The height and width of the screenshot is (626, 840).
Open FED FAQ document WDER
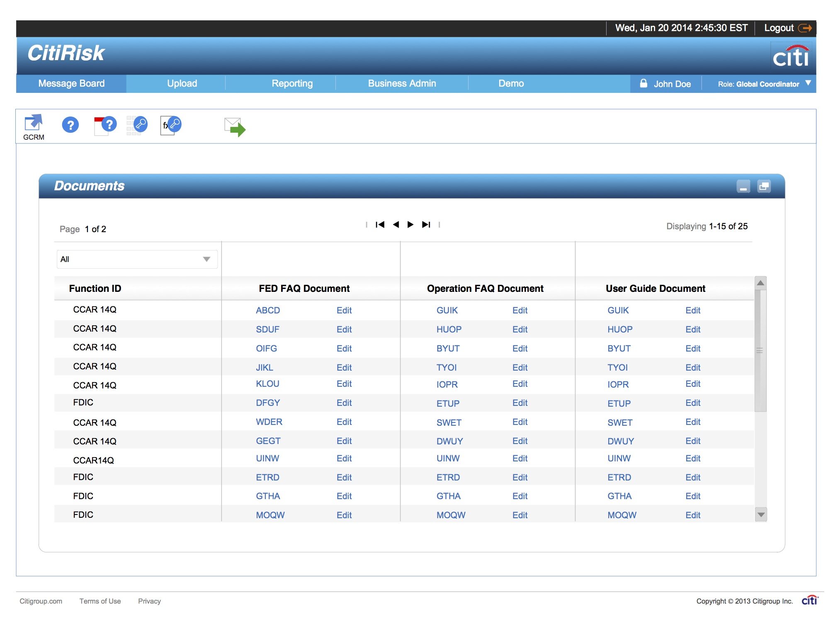(x=269, y=422)
